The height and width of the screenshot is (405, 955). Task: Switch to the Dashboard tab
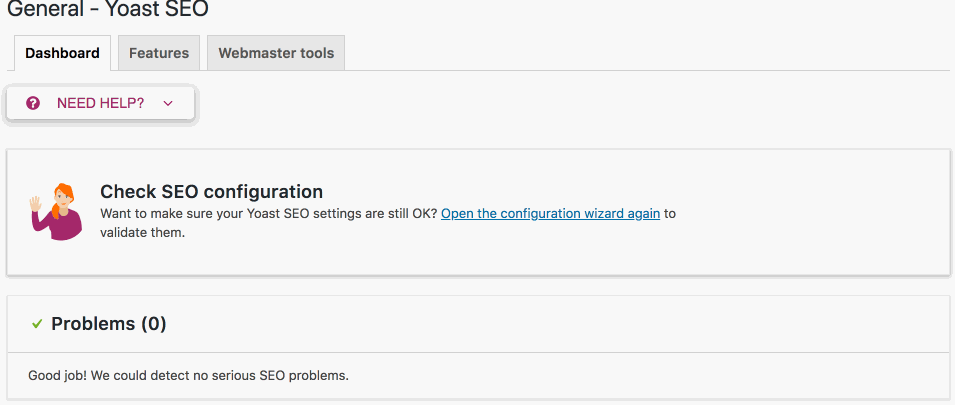tap(62, 53)
